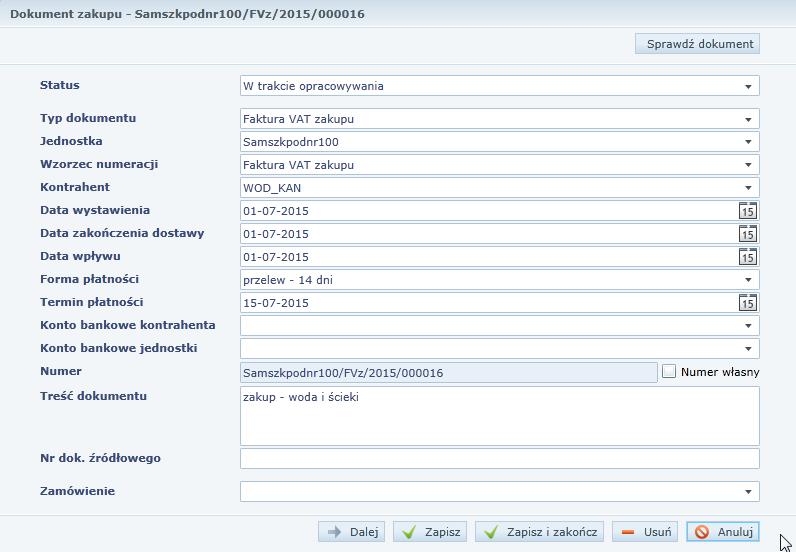Image resolution: width=796 pixels, height=552 pixels.
Task: Delete document with Usuń button
Action: pos(645,532)
